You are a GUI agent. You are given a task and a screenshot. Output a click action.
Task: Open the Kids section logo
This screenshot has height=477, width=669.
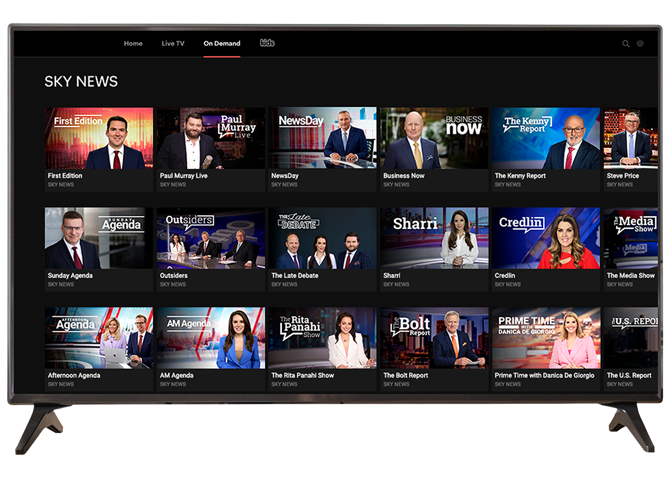pyautogui.click(x=267, y=43)
